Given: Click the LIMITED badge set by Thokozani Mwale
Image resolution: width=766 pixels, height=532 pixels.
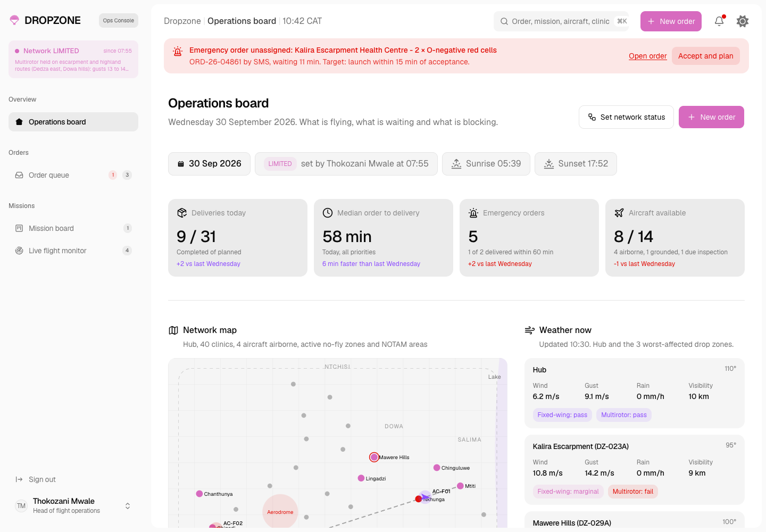Looking at the screenshot, I should [280, 164].
